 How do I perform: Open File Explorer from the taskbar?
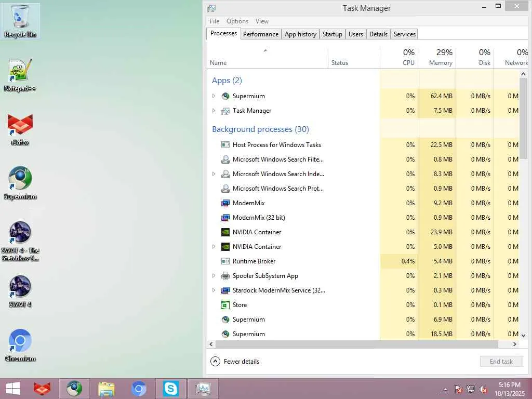click(107, 389)
